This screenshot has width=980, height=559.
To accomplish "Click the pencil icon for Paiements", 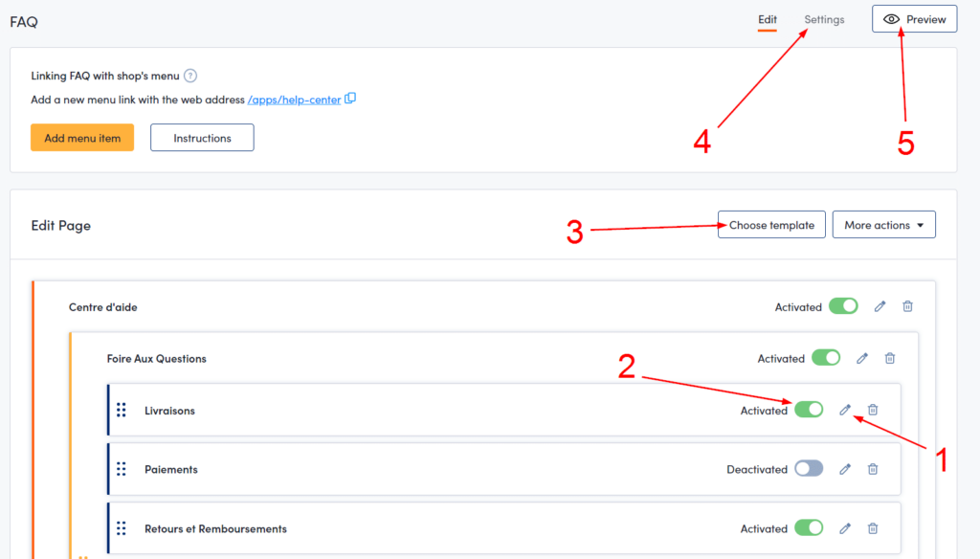I will coord(845,469).
